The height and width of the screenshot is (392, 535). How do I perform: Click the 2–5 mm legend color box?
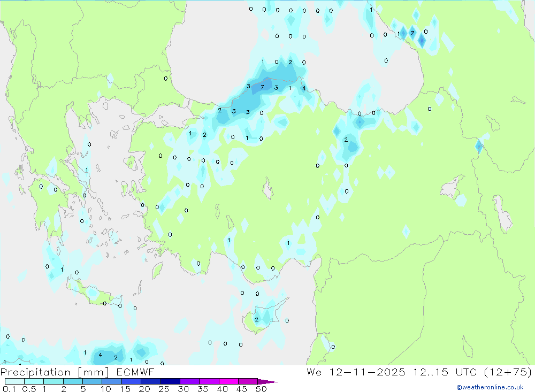[x=73, y=381]
